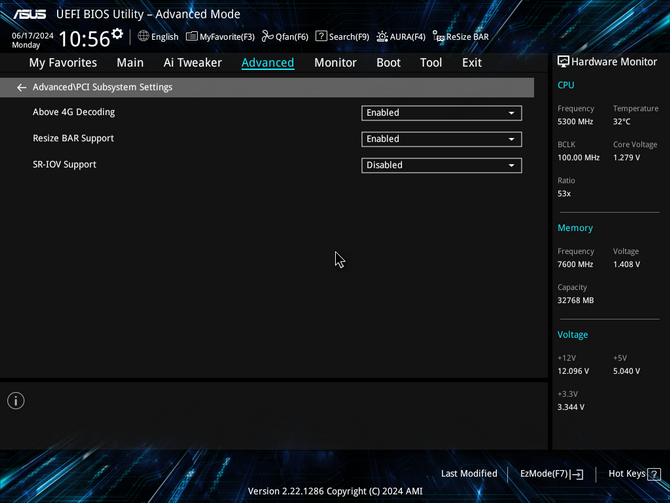Click the Voltage section heading

[572, 335]
